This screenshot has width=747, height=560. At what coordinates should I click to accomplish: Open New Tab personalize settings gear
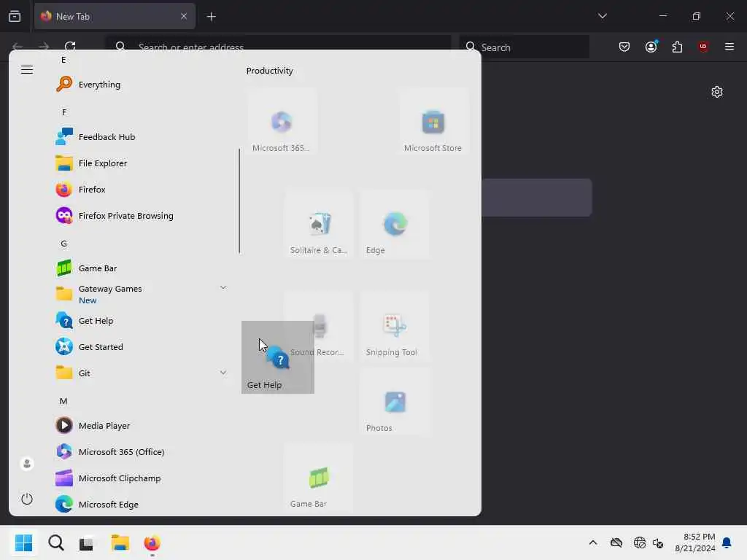pos(717,92)
